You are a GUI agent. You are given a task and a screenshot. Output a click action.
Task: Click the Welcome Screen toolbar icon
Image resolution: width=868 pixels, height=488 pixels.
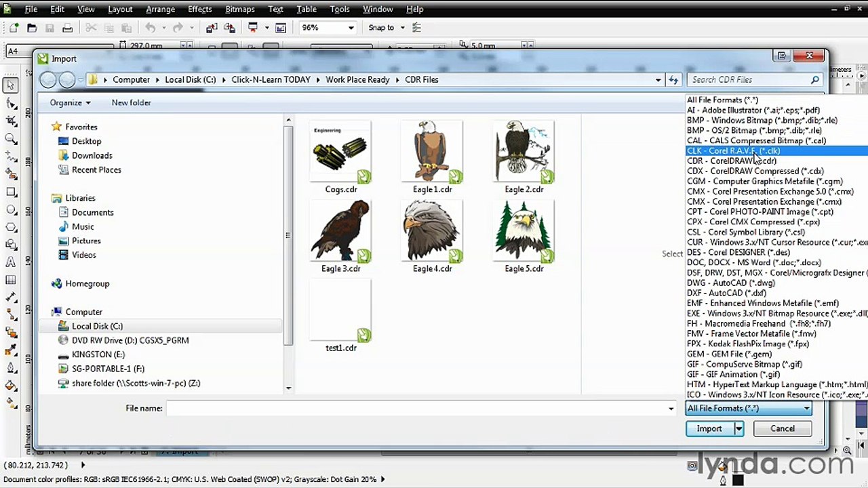[x=281, y=28]
